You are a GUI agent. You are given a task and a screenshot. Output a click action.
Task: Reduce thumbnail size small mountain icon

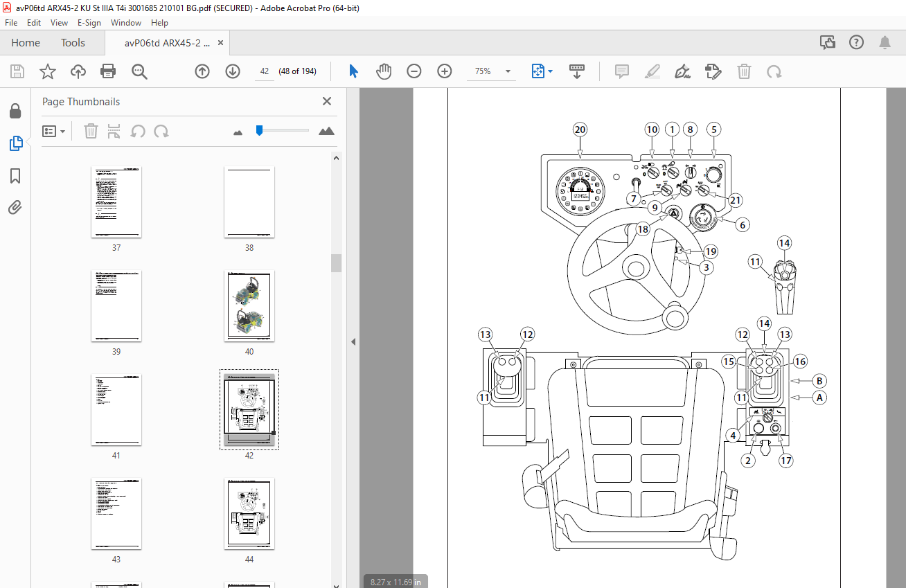(238, 132)
